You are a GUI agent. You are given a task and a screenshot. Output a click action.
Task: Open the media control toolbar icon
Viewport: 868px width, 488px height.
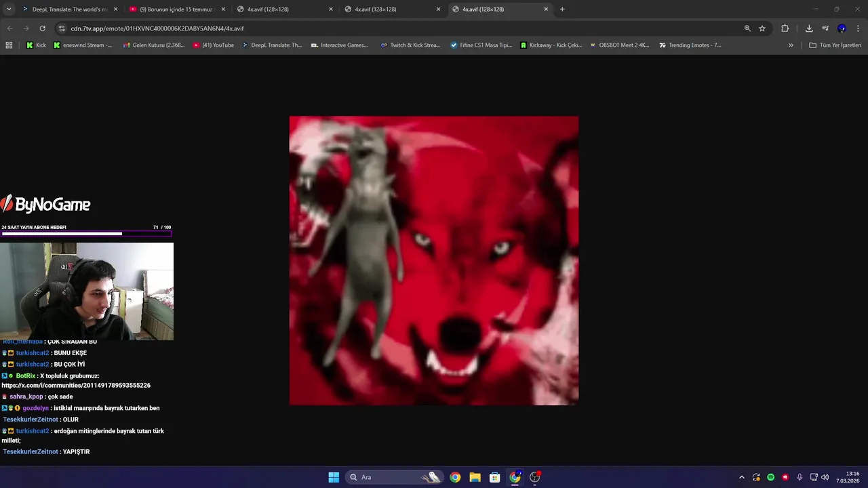[x=825, y=28]
